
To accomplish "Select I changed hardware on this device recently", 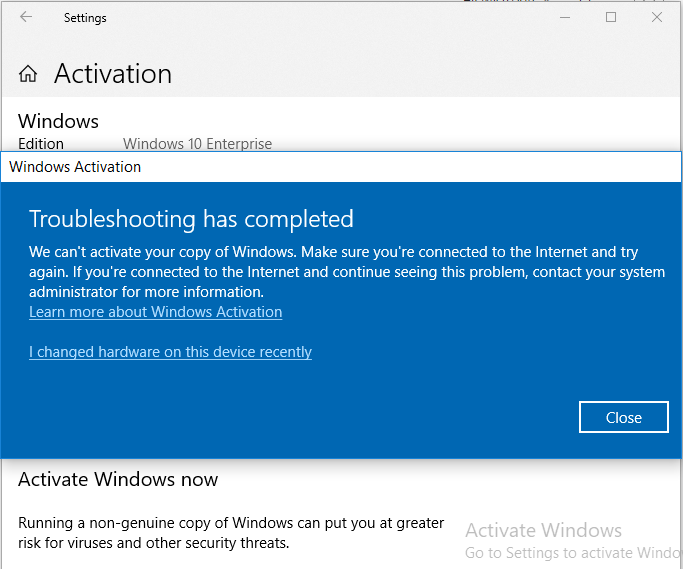I will click(170, 352).
